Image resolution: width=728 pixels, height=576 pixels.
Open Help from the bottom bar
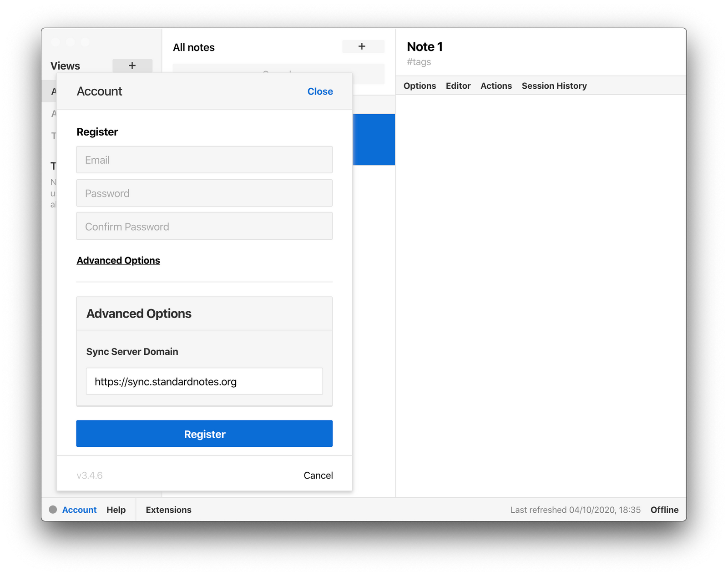point(116,510)
